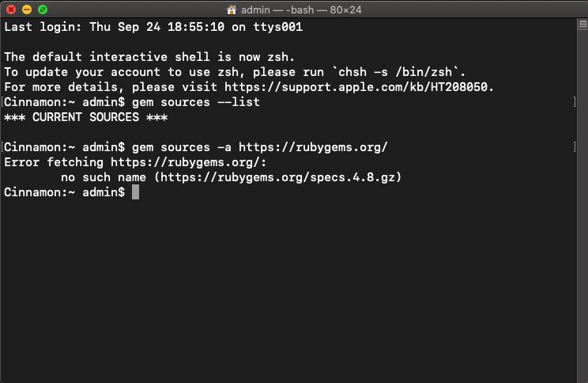Click the alternate screen scroll icon at top right
The image size is (588, 383).
pyautogui.click(x=582, y=25)
